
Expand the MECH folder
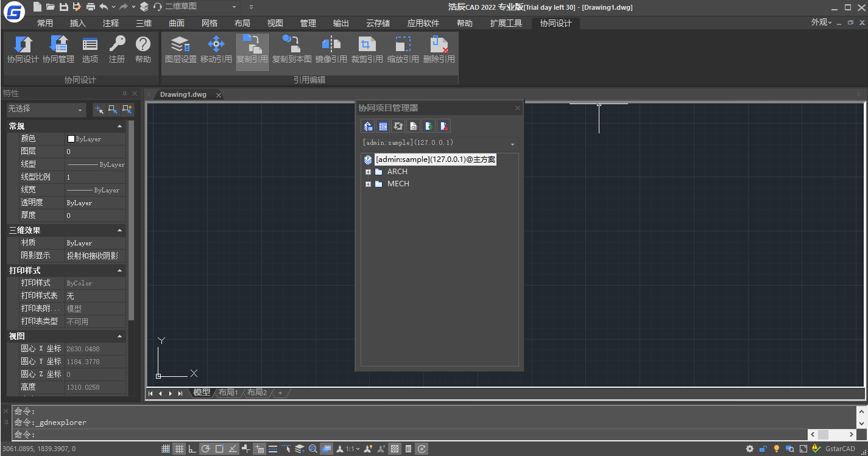point(368,184)
